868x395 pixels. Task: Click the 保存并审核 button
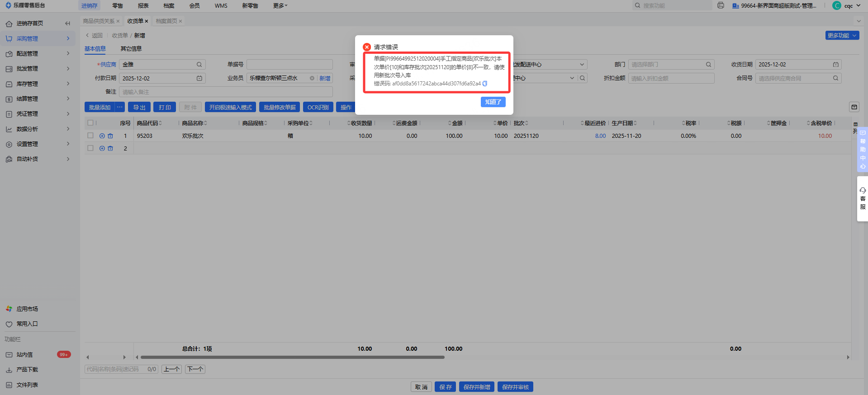click(515, 387)
